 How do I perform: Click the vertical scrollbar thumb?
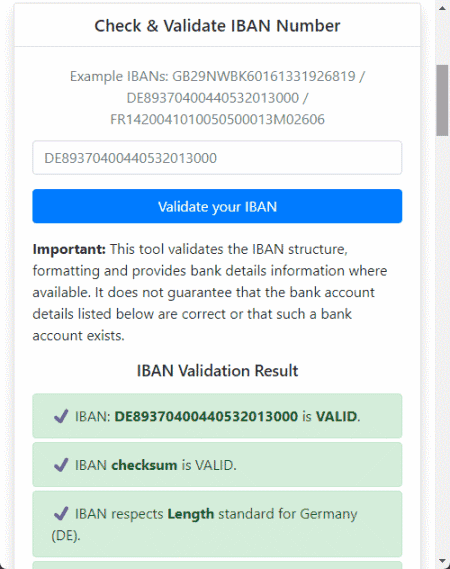442,101
